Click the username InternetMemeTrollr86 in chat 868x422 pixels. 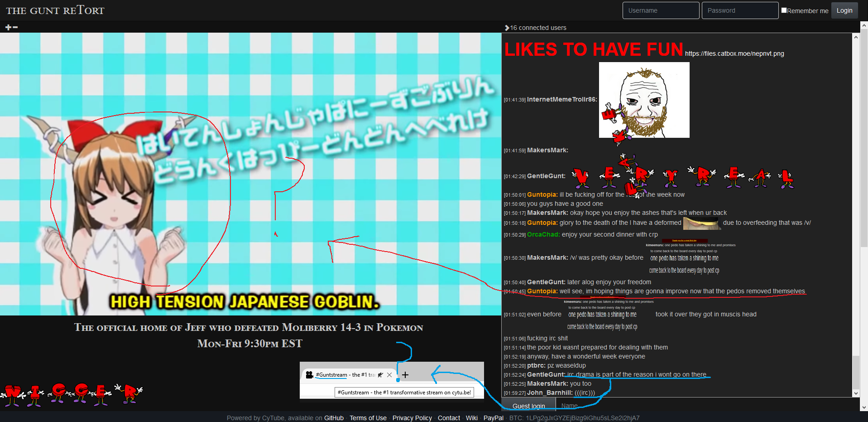tap(562, 99)
